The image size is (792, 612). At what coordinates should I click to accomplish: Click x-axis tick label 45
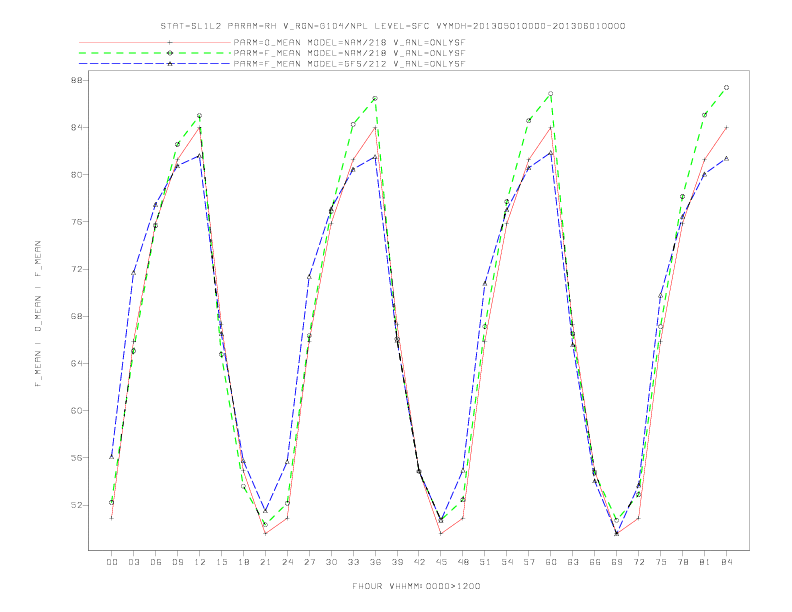click(x=441, y=562)
